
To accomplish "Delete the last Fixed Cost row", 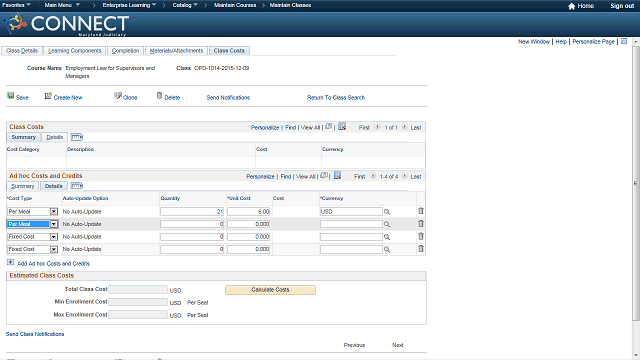I will [421, 249].
